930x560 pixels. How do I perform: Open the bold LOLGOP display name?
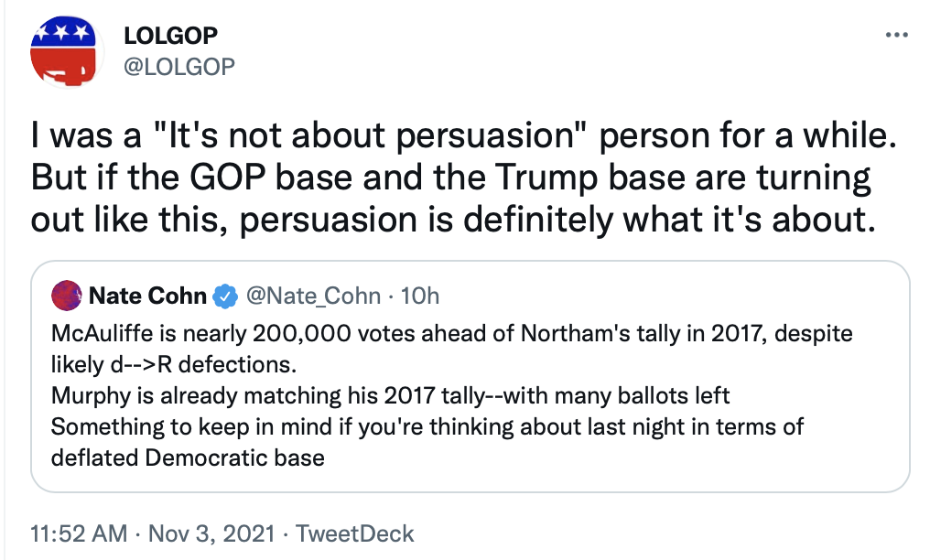tap(170, 36)
